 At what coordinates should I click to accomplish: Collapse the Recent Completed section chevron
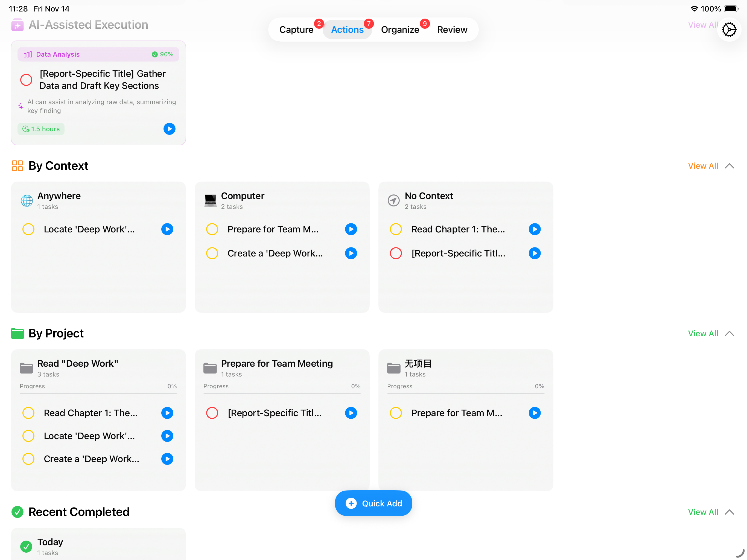(730, 512)
